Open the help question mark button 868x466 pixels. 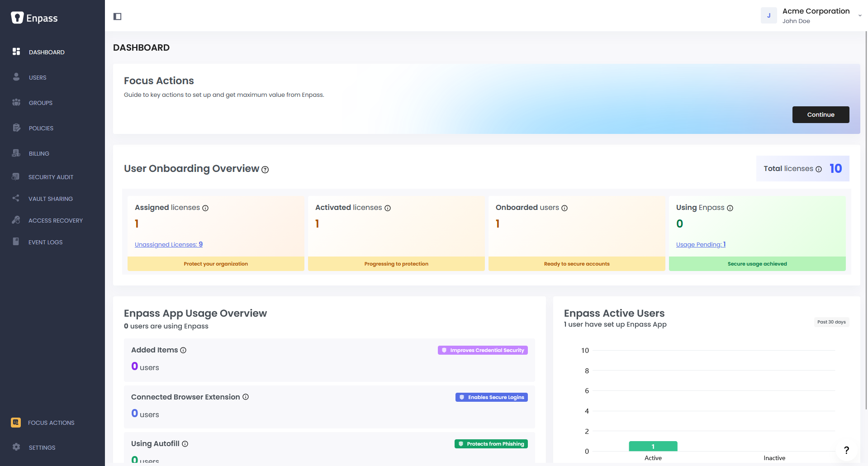[x=846, y=450]
